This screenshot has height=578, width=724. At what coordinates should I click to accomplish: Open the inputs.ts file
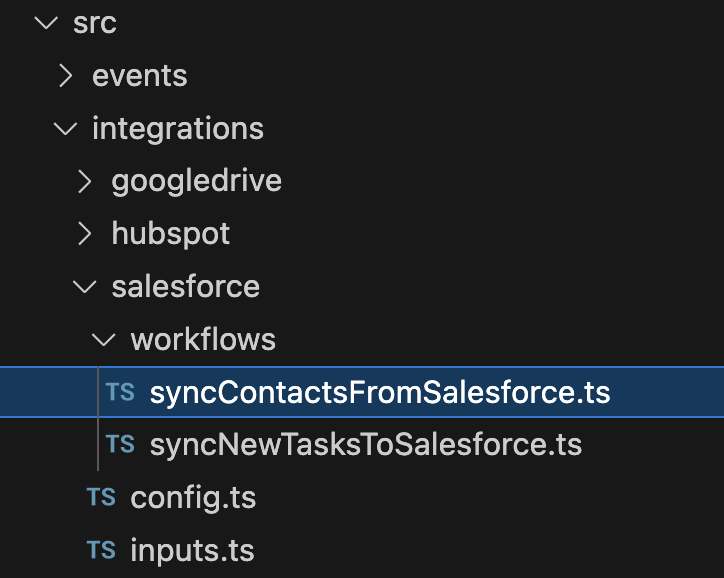click(x=192, y=550)
